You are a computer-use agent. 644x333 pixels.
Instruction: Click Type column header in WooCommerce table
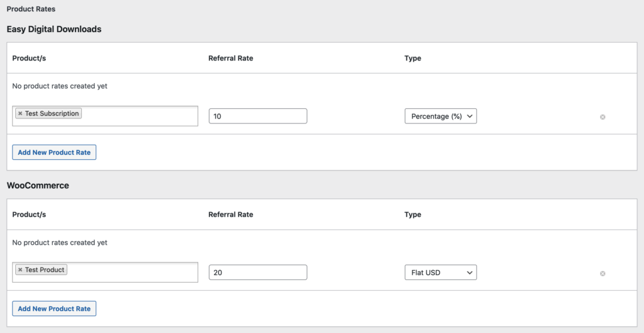pyautogui.click(x=413, y=215)
